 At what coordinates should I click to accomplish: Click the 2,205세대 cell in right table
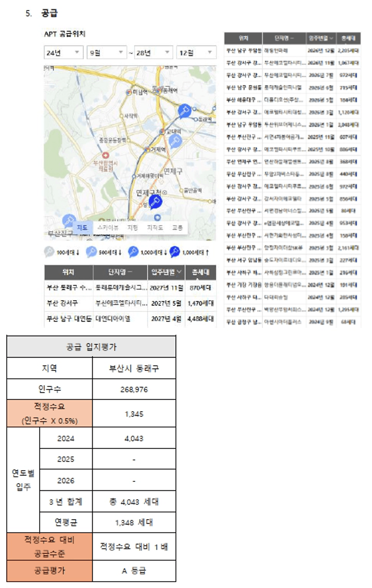pyautogui.click(x=349, y=51)
